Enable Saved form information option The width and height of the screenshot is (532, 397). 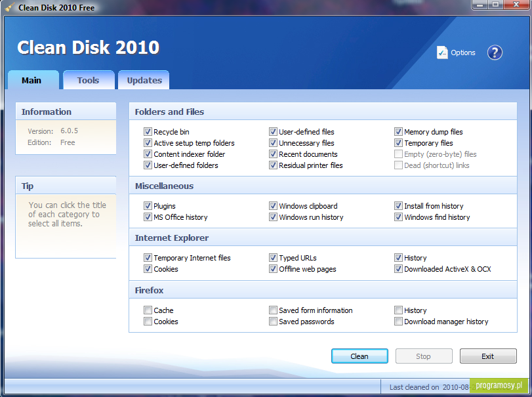(x=273, y=310)
